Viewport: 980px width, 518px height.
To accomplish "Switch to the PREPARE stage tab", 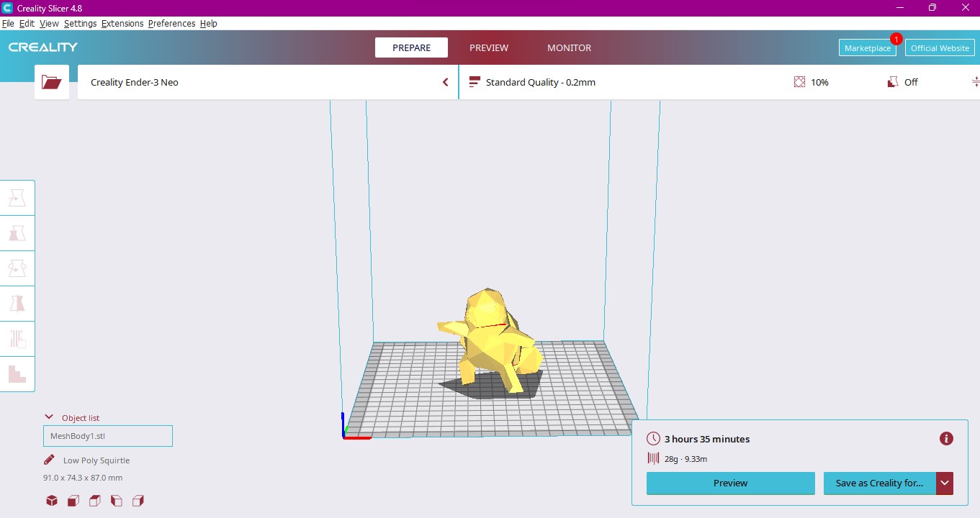I will point(411,47).
